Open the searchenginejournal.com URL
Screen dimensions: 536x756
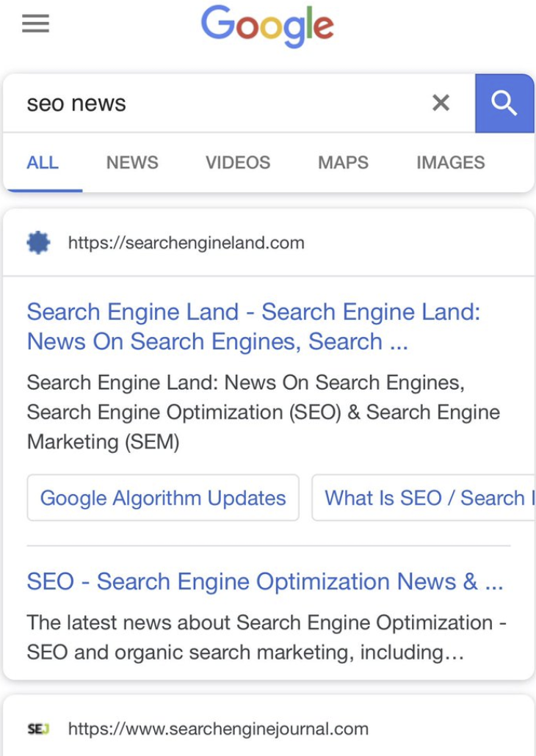218,729
